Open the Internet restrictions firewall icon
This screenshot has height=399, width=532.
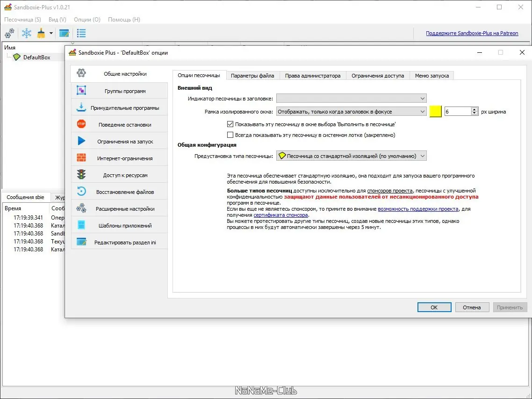81,157
